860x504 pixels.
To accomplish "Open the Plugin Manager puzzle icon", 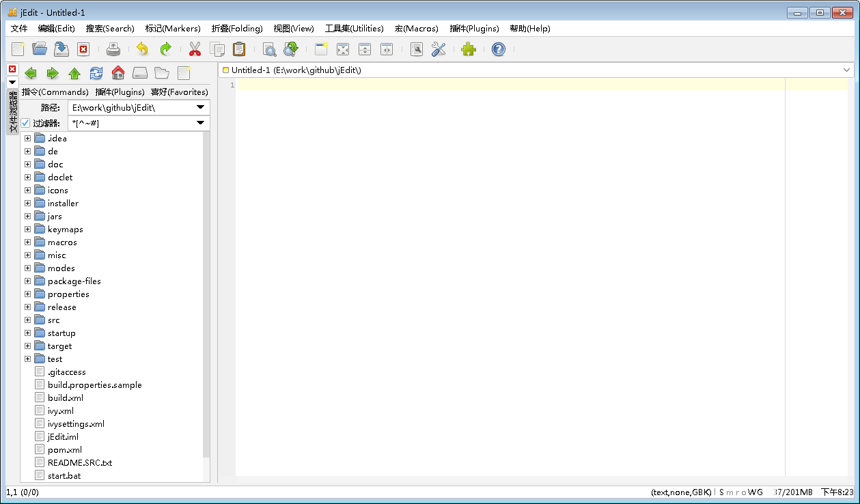I will pyautogui.click(x=469, y=48).
